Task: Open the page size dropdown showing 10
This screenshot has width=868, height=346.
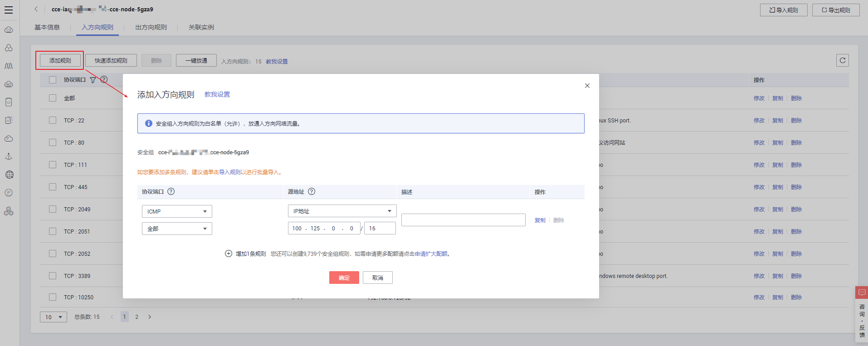Action: coord(54,317)
